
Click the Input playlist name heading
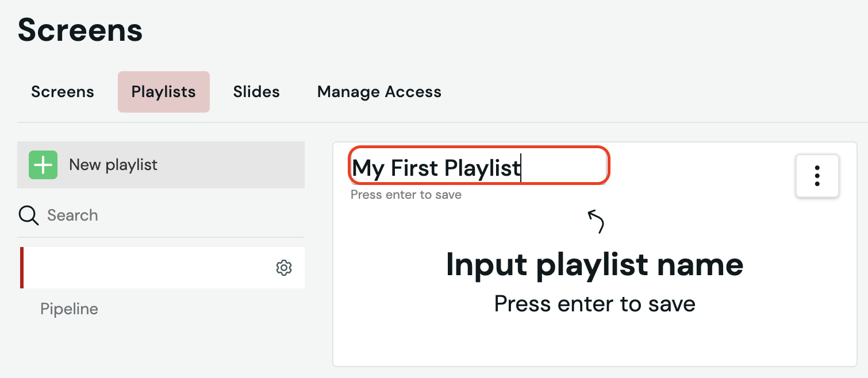coord(595,265)
